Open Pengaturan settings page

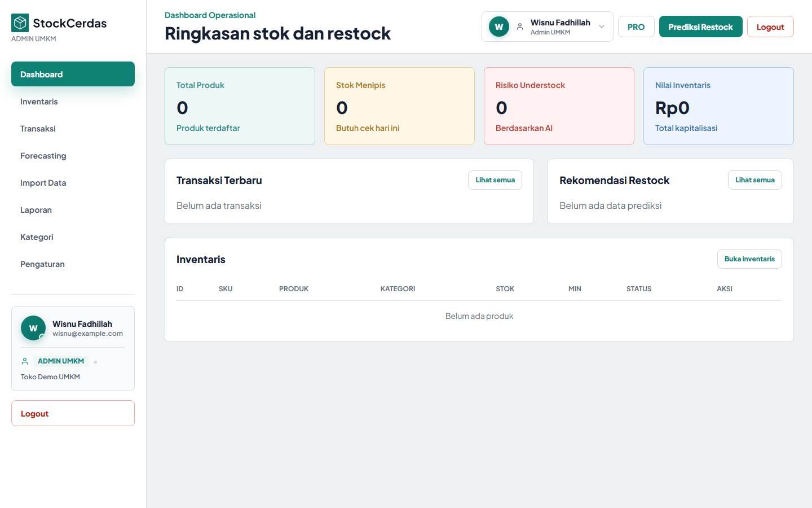pyautogui.click(x=73, y=264)
